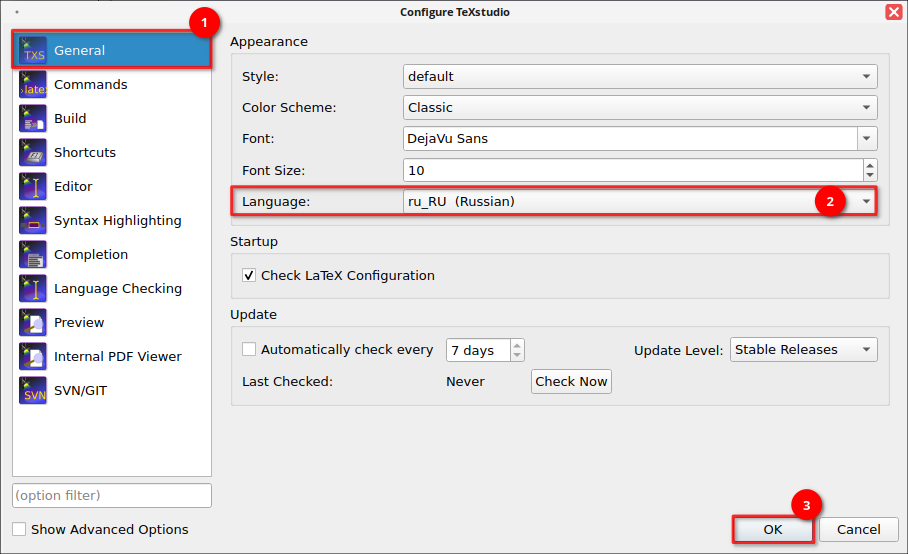Viewport: 908px width, 554px height.
Task: Expand the Font combo box arrow
Action: pyautogui.click(x=867, y=138)
